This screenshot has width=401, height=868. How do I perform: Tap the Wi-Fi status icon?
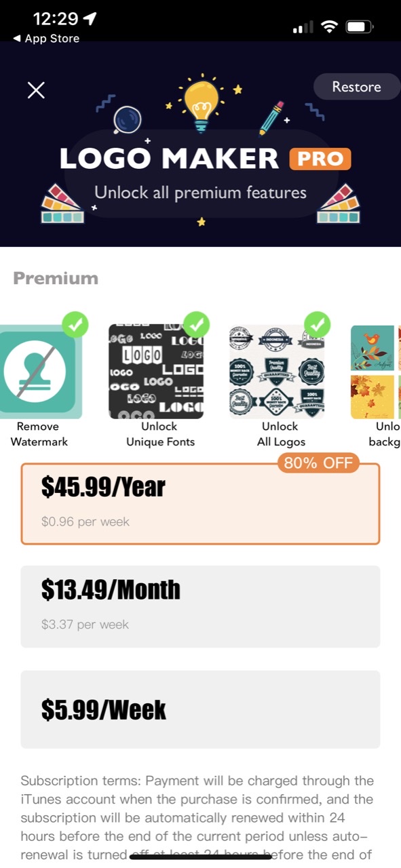coord(330,27)
